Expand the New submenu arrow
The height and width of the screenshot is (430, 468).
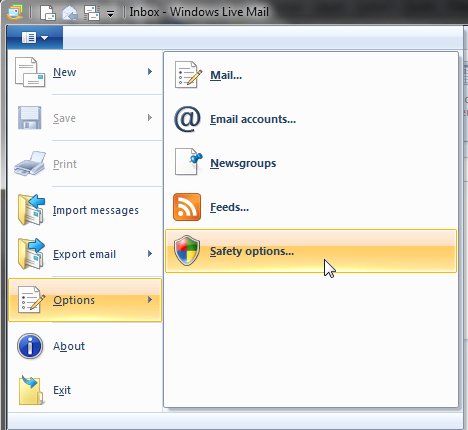point(150,72)
